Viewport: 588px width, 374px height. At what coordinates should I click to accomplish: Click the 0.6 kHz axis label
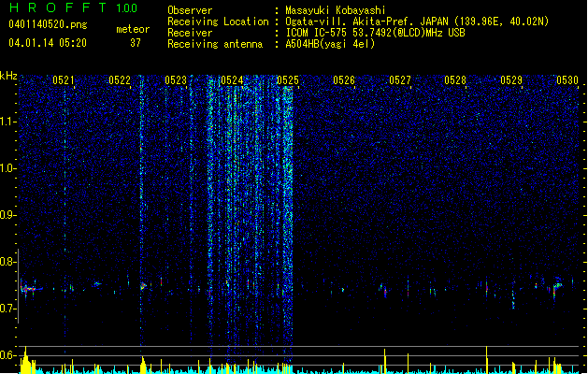coord(7,355)
